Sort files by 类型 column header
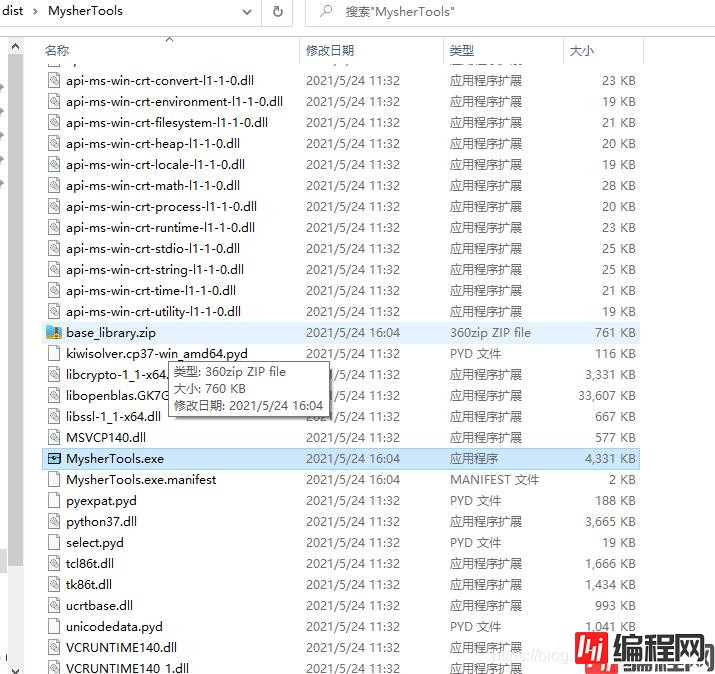Viewport: 715px width, 674px height. point(462,50)
